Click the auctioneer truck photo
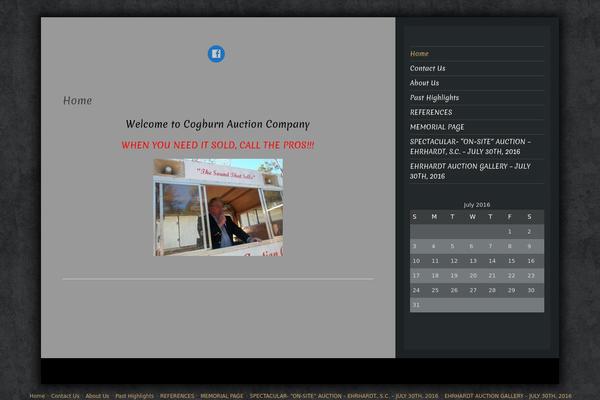 coord(218,207)
